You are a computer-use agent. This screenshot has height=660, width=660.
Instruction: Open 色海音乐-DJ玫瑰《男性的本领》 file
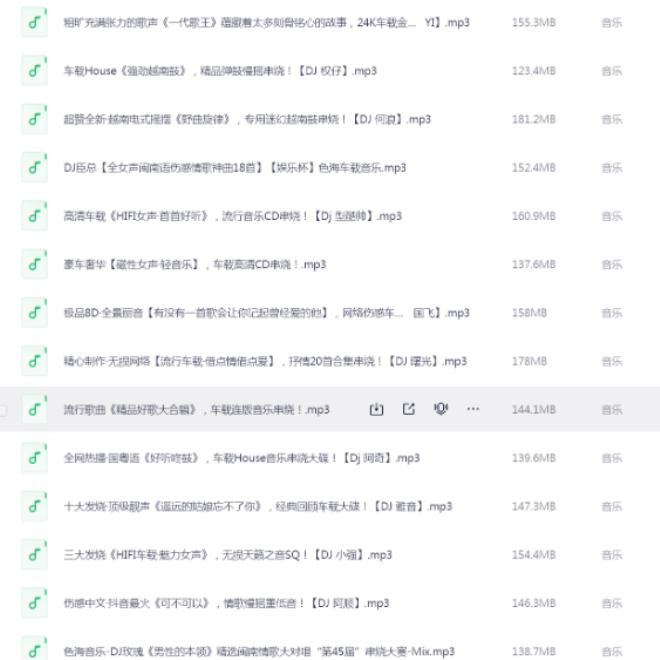258,651
